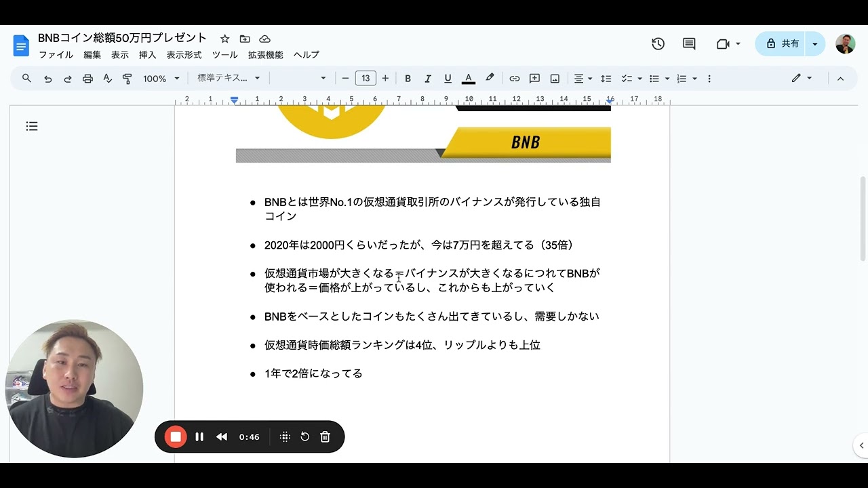Insert a link
The height and width of the screenshot is (488, 868).
515,79
